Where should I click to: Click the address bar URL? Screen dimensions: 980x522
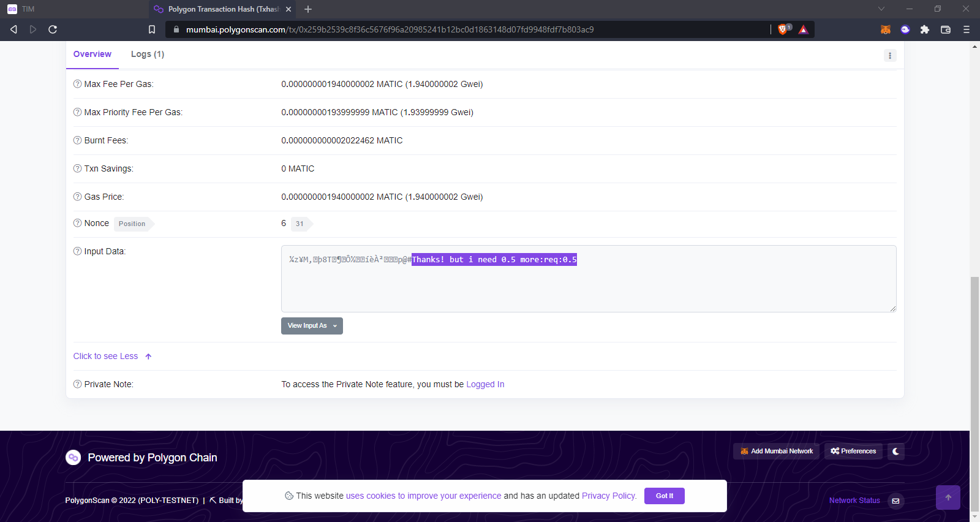(390, 29)
